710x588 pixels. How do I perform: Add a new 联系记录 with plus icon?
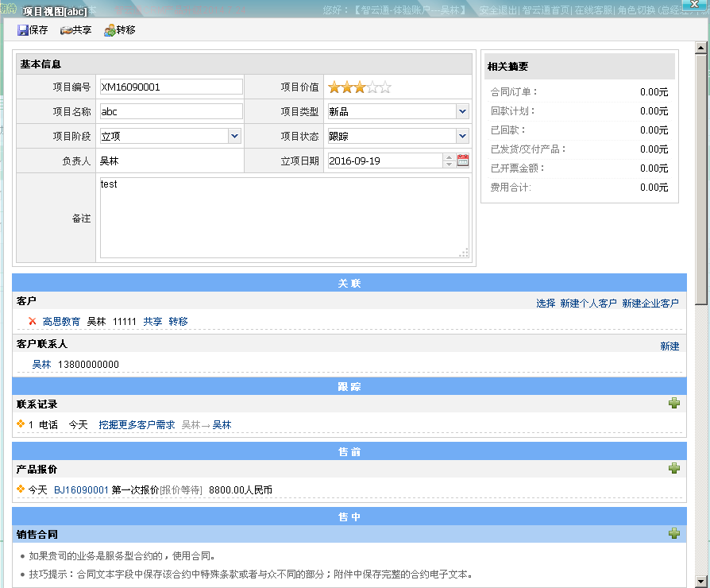coord(673,403)
